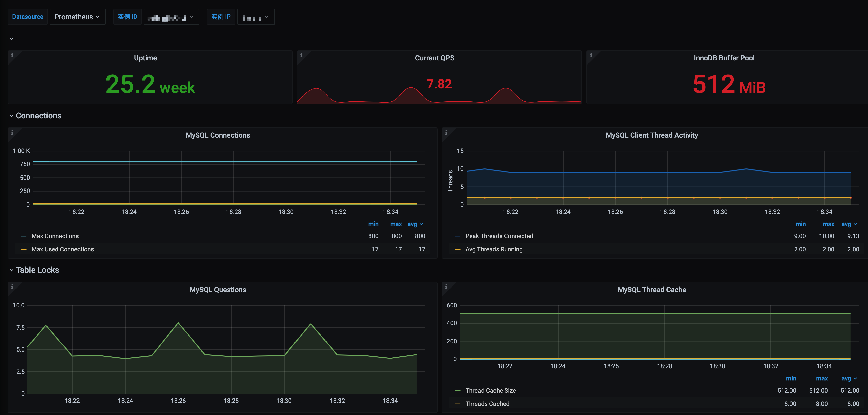
Task: Toggle the Max Used Connections legend series
Action: (x=62, y=249)
